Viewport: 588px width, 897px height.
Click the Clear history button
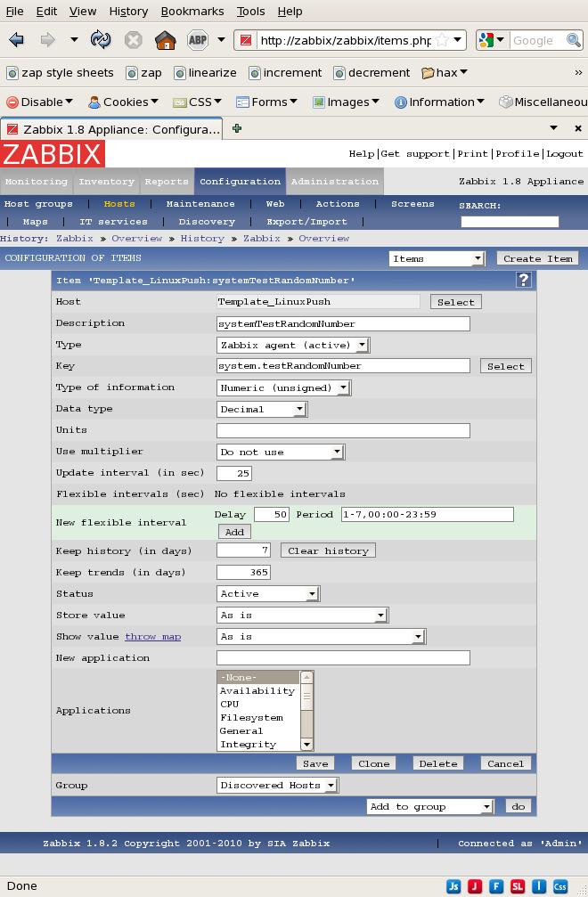(329, 550)
